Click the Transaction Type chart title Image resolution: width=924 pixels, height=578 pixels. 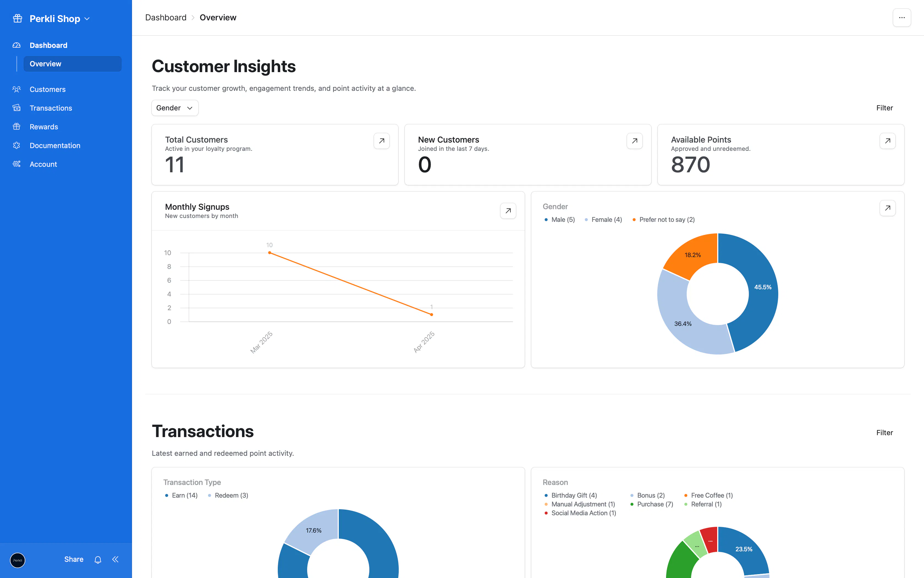(x=192, y=482)
